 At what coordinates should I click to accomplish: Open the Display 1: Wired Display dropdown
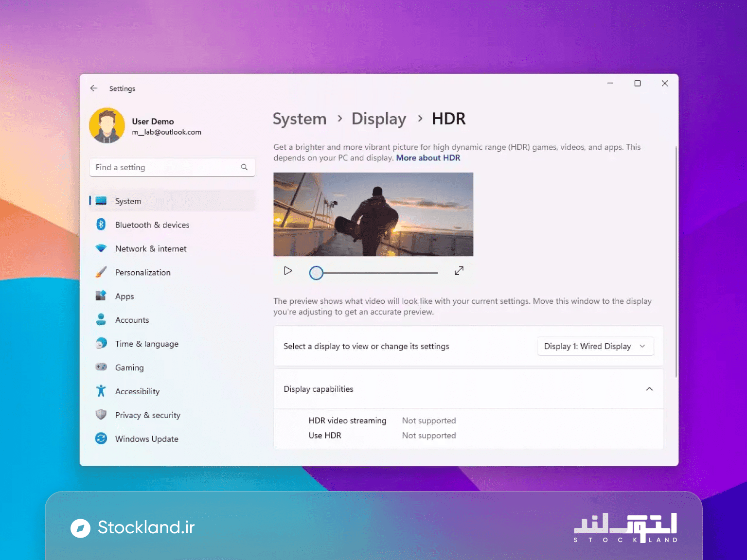(595, 346)
